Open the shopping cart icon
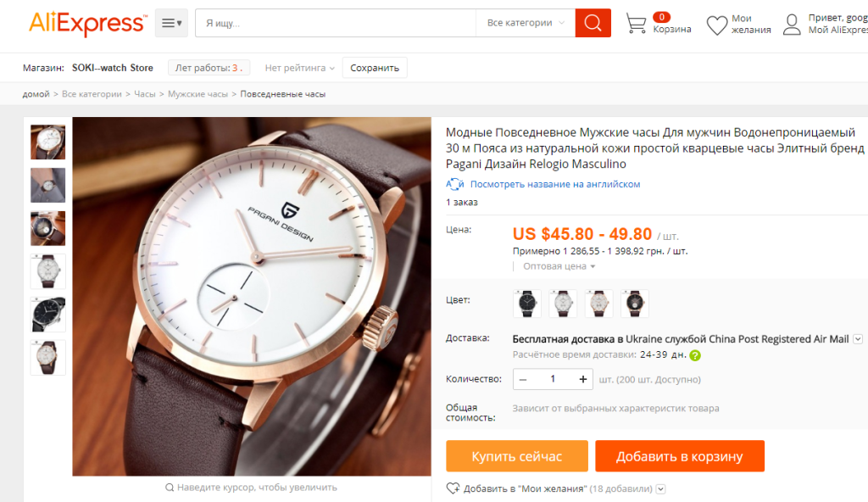The image size is (868, 502). click(x=636, y=24)
